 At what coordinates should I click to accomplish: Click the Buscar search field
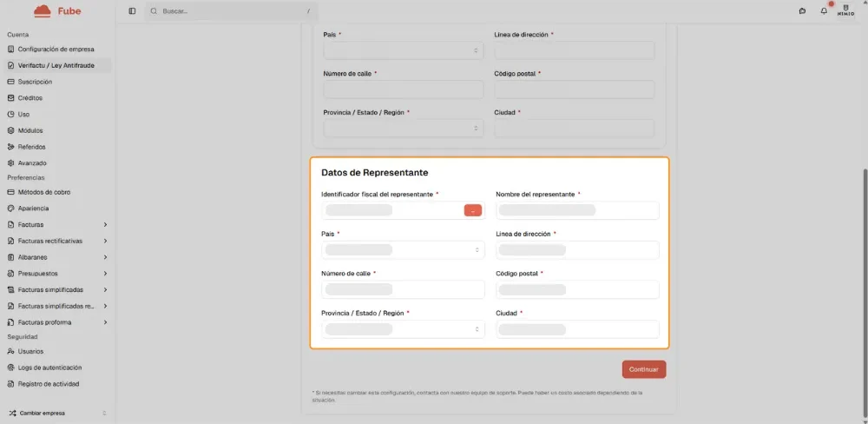[x=230, y=11]
